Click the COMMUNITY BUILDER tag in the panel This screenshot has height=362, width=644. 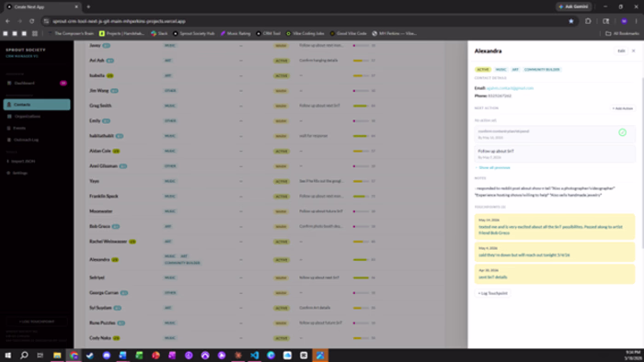pos(542,69)
